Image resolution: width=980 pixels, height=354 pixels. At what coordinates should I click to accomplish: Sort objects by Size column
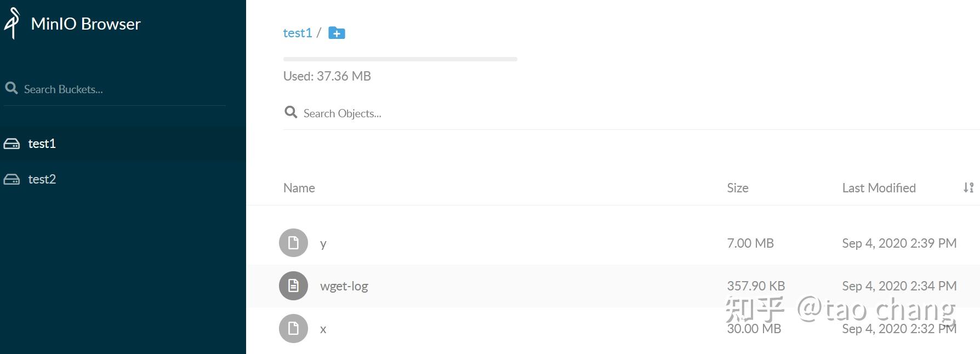[x=737, y=188]
